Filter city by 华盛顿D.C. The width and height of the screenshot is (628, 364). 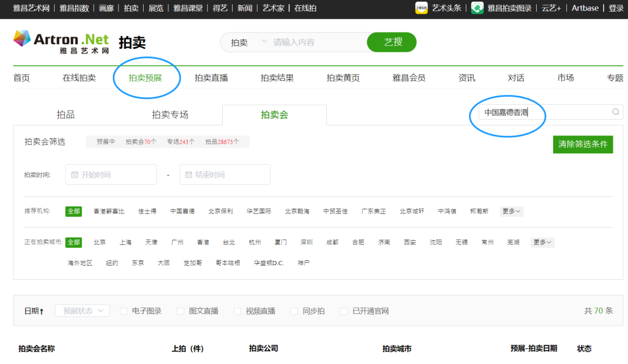coord(269,263)
